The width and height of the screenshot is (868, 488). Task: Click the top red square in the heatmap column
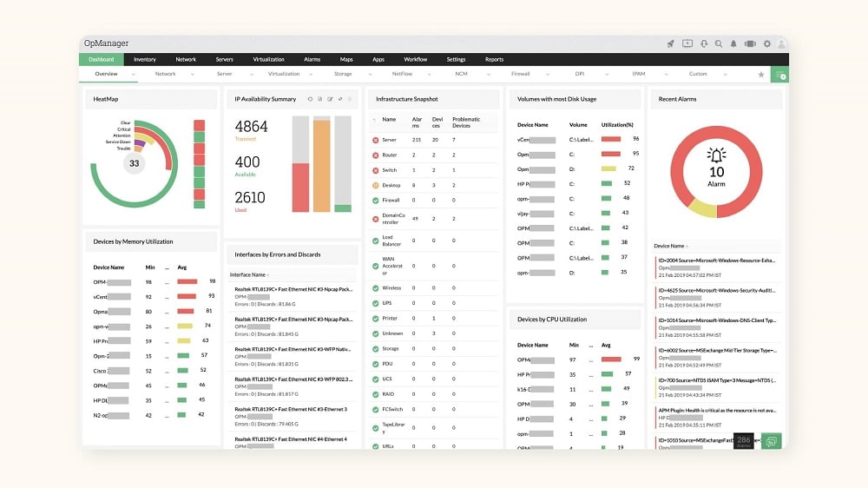(x=200, y=125)
